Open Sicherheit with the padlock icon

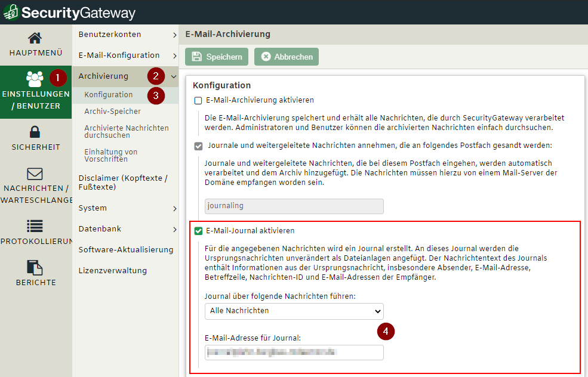click(x=35, y=132)
